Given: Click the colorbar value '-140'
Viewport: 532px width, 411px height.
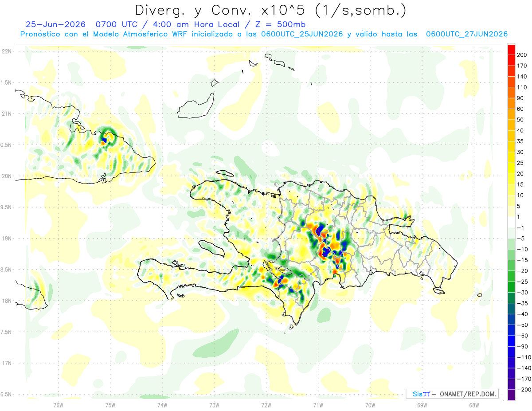Looking at the screenshot, I should 524,368.
